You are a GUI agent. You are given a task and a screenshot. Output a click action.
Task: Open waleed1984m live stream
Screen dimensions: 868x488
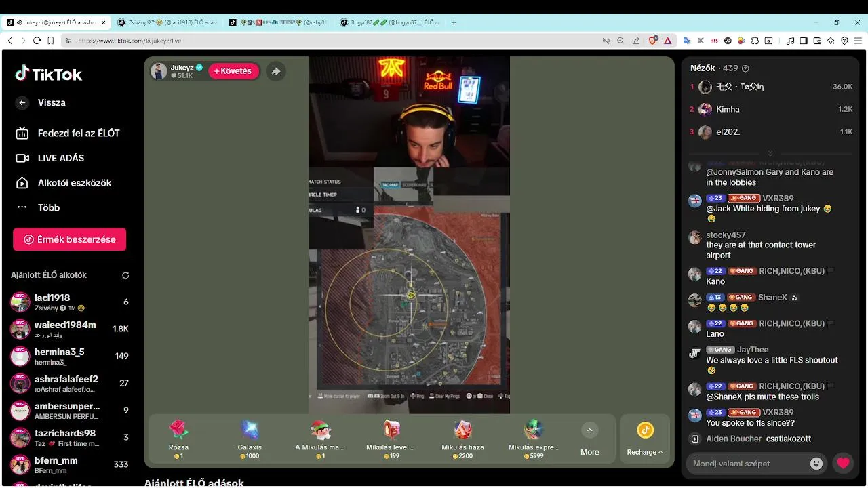point(69,329)
